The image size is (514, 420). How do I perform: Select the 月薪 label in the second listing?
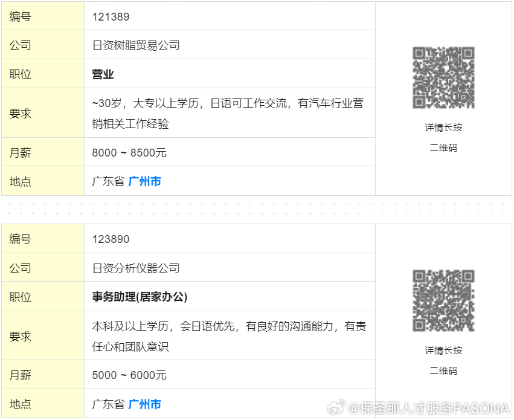(x=20, y=375)
